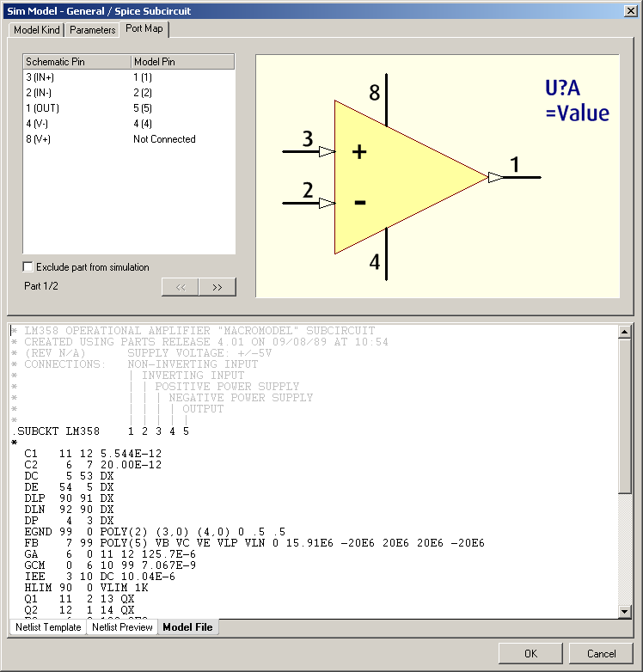This screenshot has width=643, height=672.
Task: Click the Model Pin column header
Action: 182,62
